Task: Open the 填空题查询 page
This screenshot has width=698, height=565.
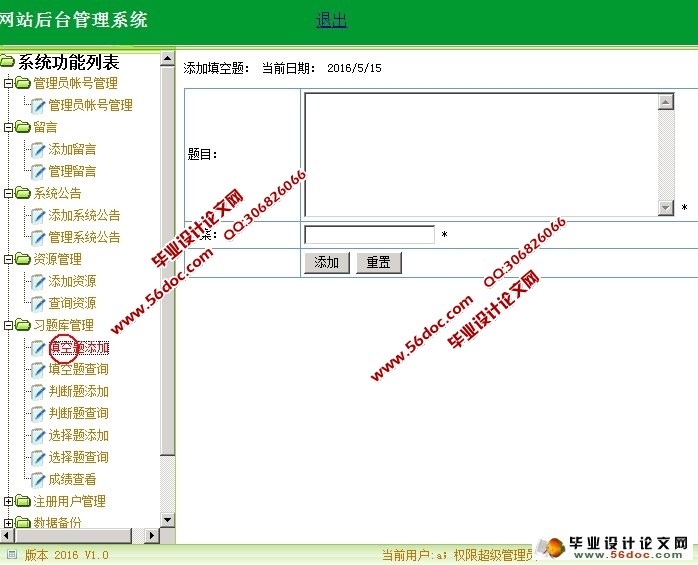Action: [x=78, y=369]
